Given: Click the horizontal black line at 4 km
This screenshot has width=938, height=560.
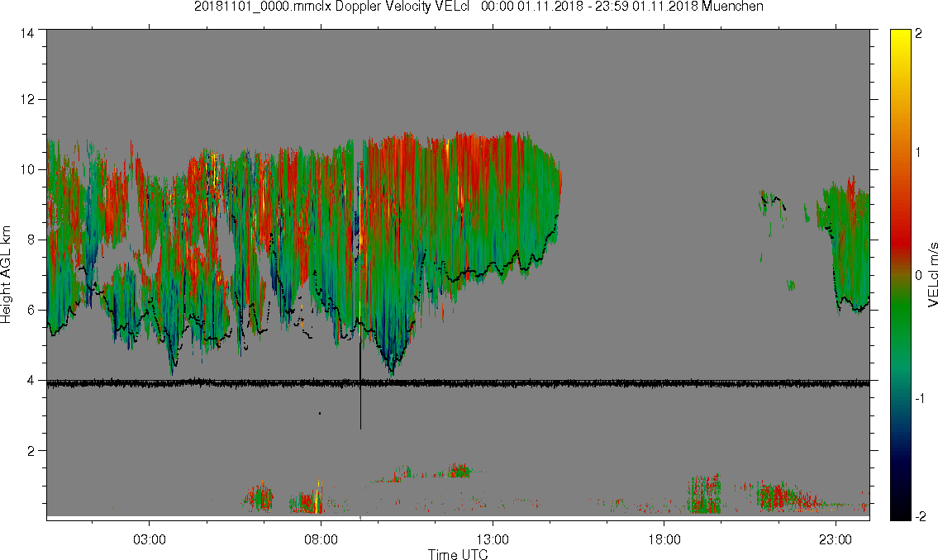Looking at the screenshot, I should click(x=458, y=383).
